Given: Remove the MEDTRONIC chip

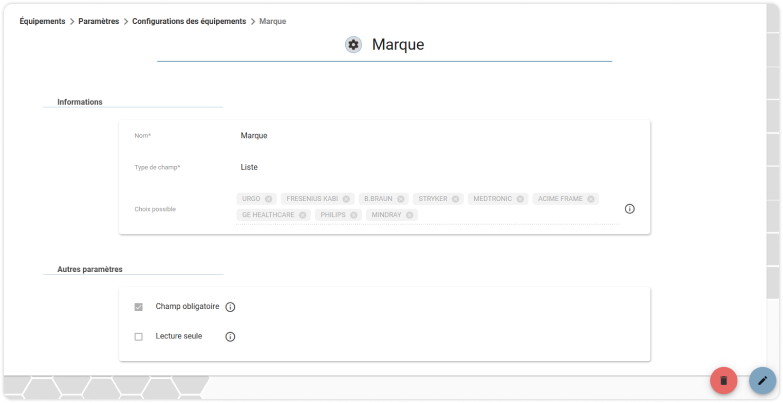Looking at the screenshot, I should pos(520,199).
